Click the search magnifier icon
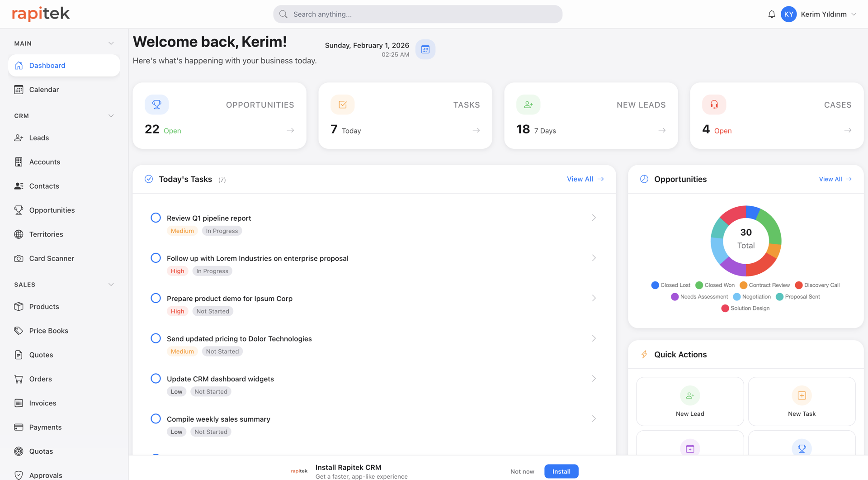Screen dimensions: 868x480 pos(283,14)
